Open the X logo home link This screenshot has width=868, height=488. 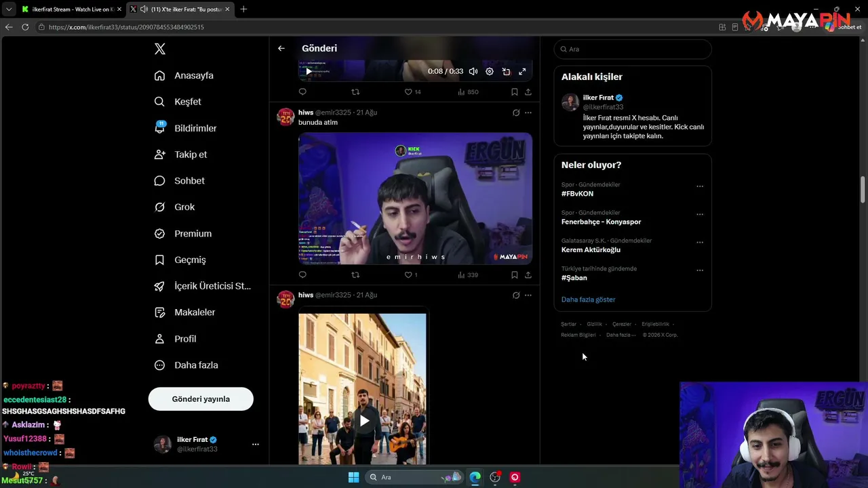coord(160,49)
